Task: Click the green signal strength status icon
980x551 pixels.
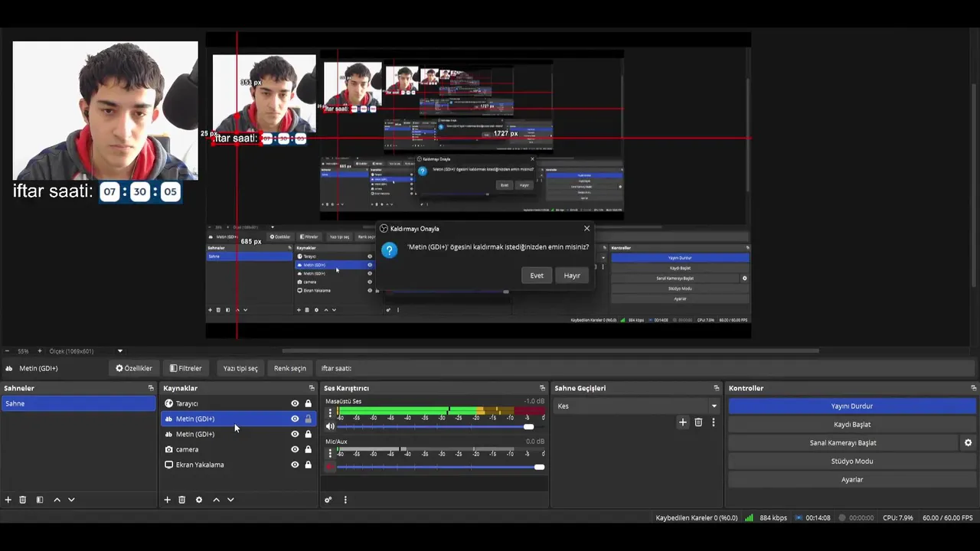Action: [749, 517]
